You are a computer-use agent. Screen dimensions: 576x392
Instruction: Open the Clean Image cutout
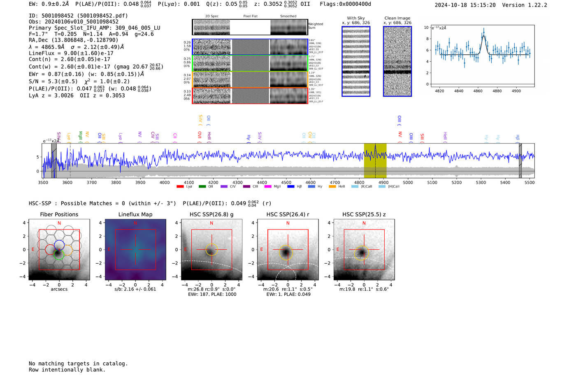[397, 61]
